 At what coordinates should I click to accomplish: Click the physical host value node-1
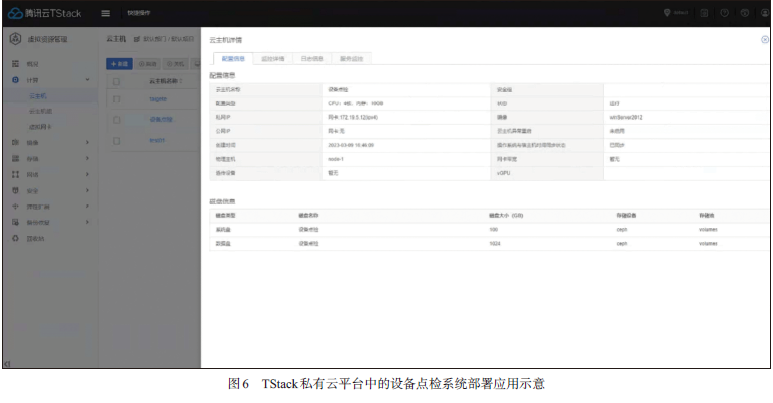tap(336, 159)
